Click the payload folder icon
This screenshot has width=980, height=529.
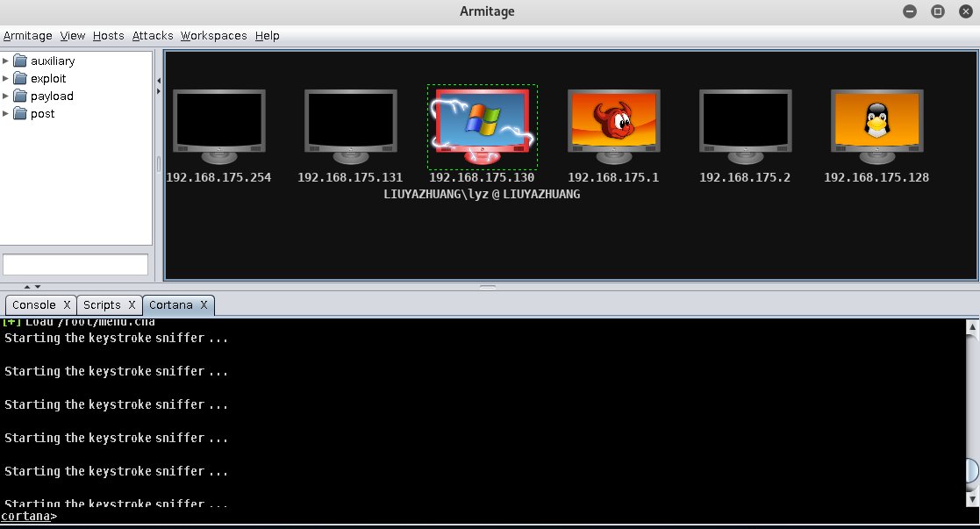click(21, 96)
